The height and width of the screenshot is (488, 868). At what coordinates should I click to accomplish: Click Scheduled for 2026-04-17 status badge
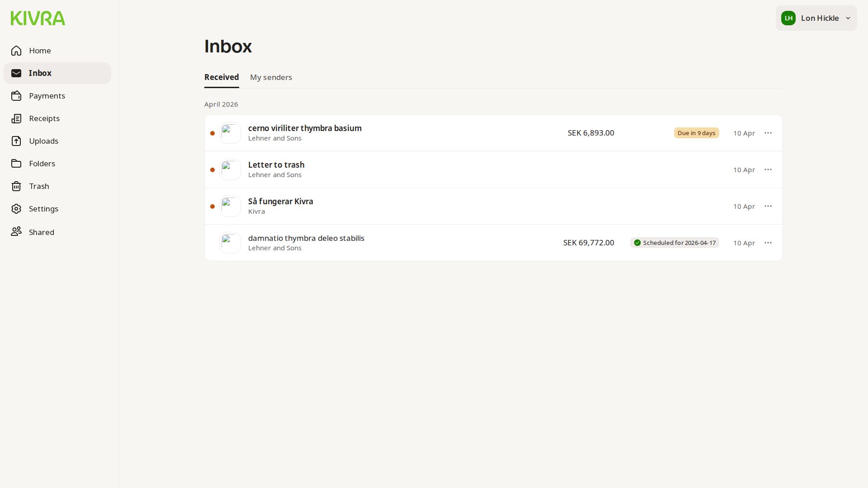(x=675, y=243)
